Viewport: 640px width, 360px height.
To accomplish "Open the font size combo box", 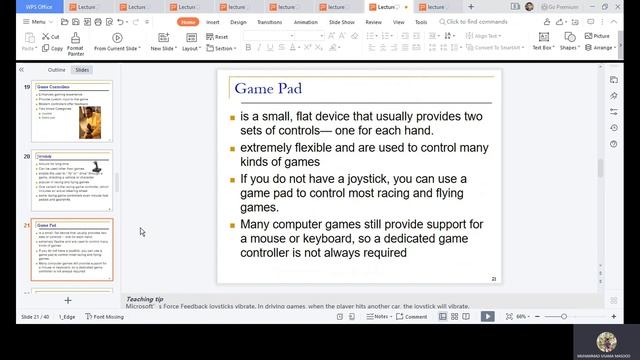I will pos(310,36).
